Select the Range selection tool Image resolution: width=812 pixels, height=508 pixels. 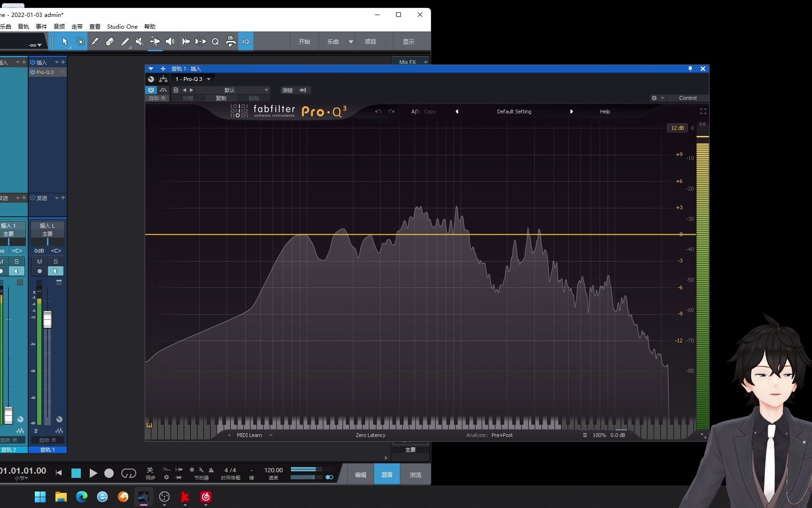(80, 41)
